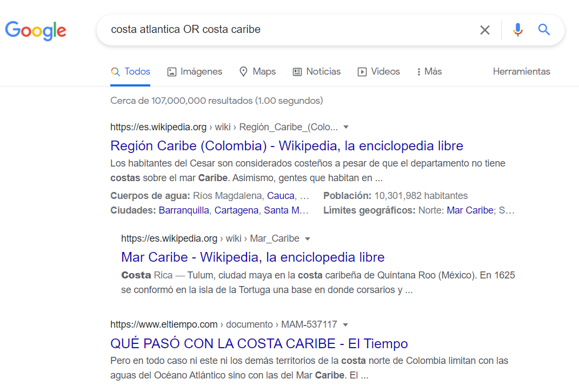Expand the Más menu
Screen dimensions: 579x392
tap(429, 72)
